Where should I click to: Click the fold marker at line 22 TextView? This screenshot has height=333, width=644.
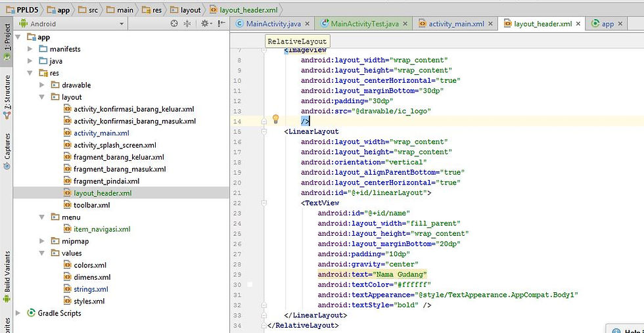point(264,203)
